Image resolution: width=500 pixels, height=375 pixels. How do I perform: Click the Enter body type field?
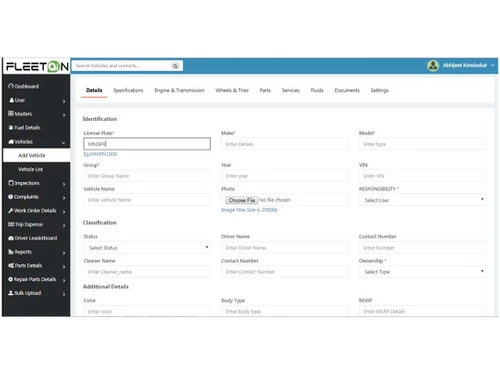click(285, 311)
